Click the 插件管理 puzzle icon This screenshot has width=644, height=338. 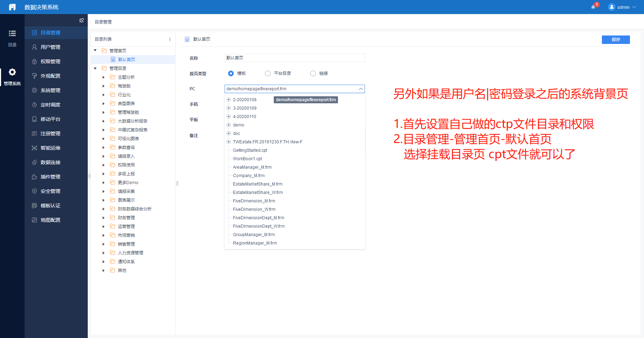coord(34,177)
